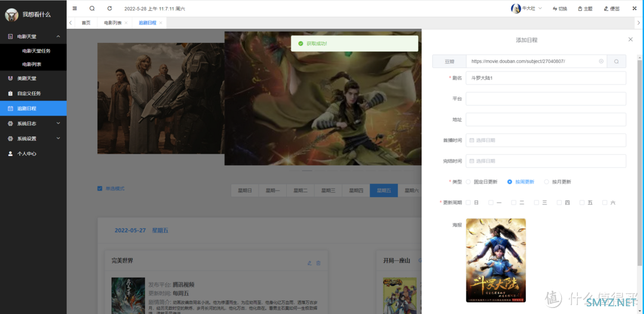This screenshot has width=644, height=314.
Task: Open 美剧天堂 in the sidebar
Action: (33, 79)
